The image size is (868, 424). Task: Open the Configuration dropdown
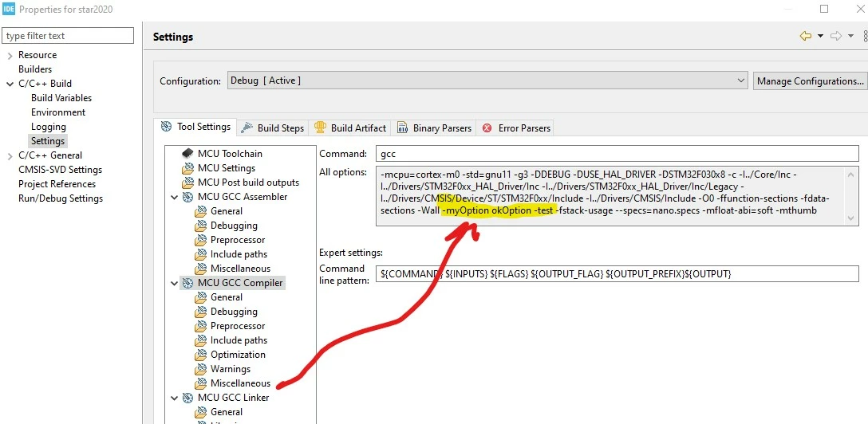(487, 80)
